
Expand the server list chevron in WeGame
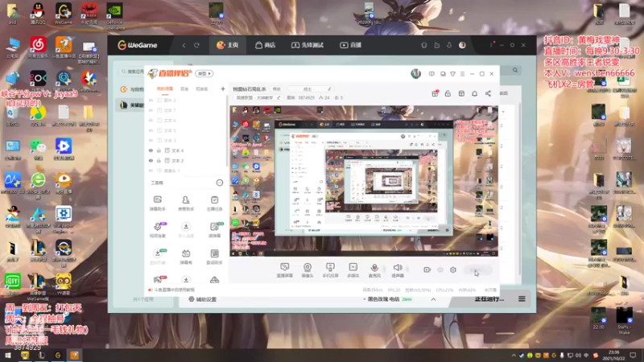[433, 299]
